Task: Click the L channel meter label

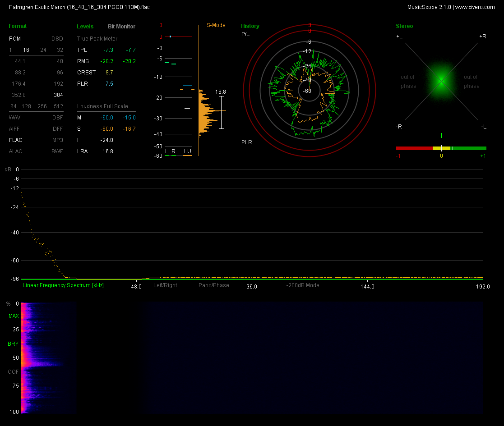Action: [x=166, y=151]
